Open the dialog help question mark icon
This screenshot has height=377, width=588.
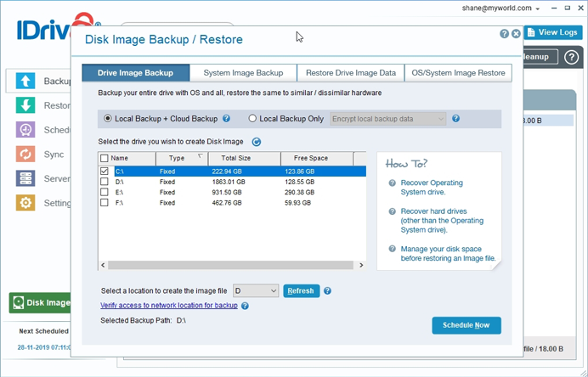[x=504, y=34]
